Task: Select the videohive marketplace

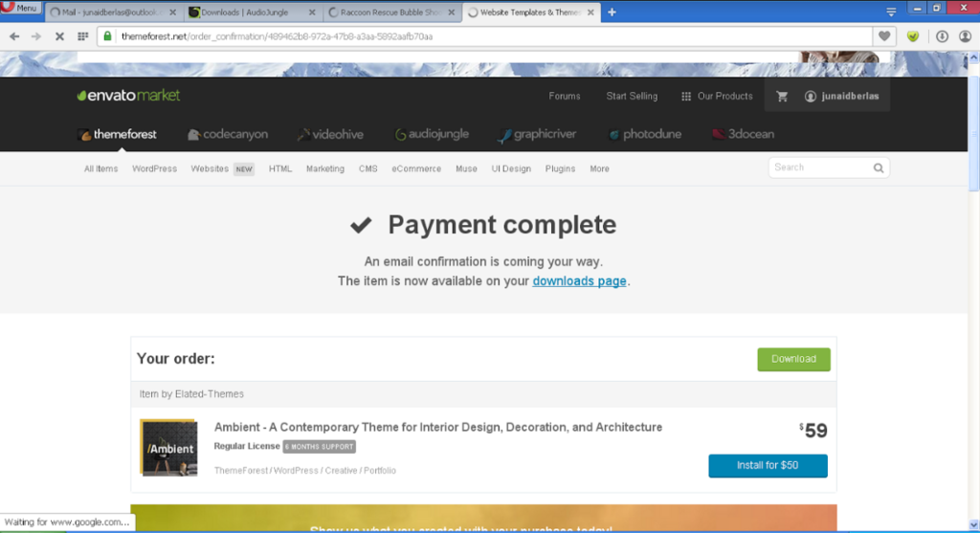Action: (x=330, y=134)
